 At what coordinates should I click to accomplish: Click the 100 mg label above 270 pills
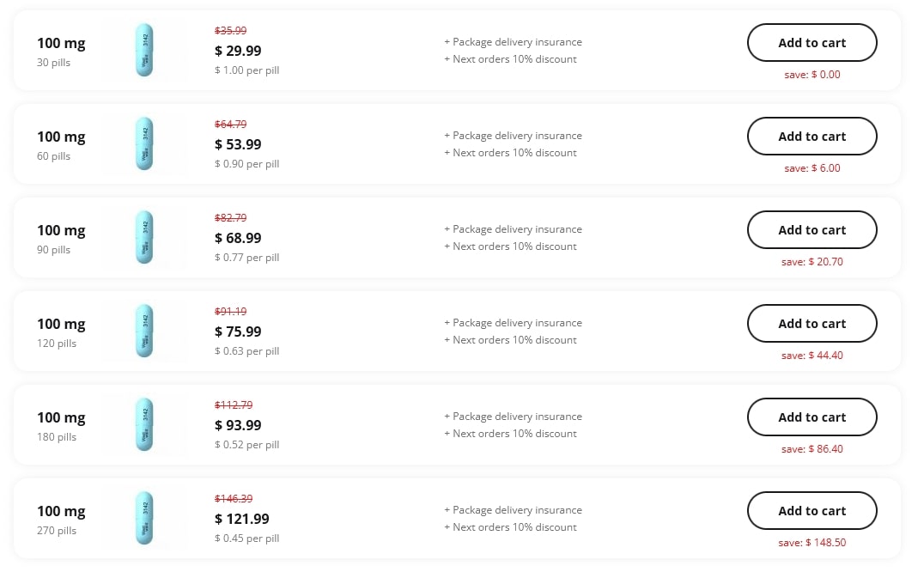click(x=61, y=511)
